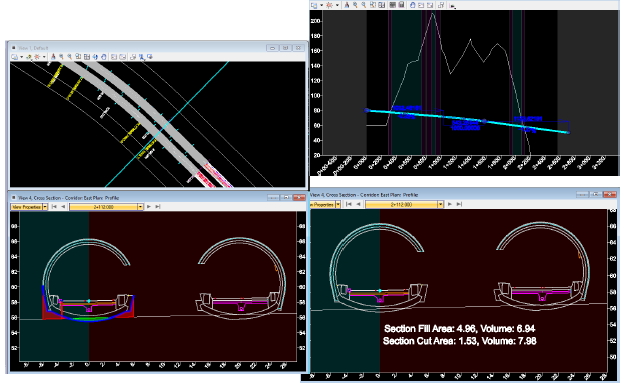The height and width of the screenshot is (387, 623).
Task: Go to previous station in right cross section
Action: 358,204
